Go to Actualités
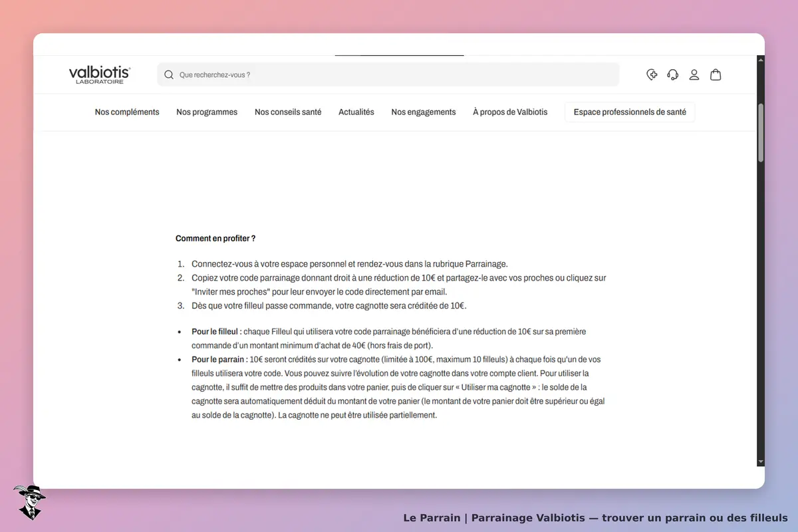 356,112
